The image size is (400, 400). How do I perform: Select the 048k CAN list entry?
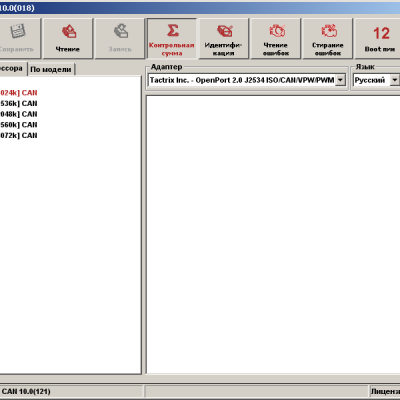tap(19, 114)
